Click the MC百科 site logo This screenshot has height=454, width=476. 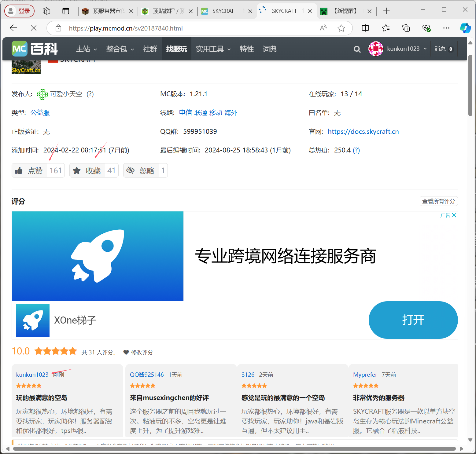[x=35, y=49]
